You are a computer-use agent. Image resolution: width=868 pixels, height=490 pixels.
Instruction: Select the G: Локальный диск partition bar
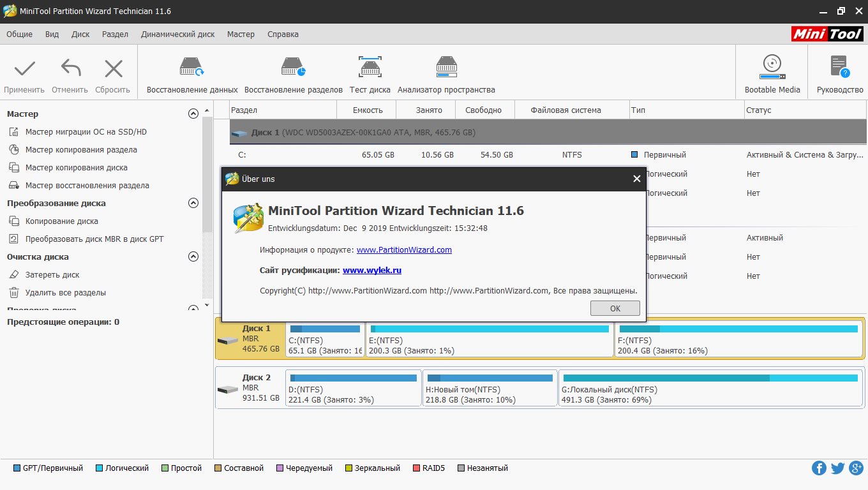(x=710, y=388)
